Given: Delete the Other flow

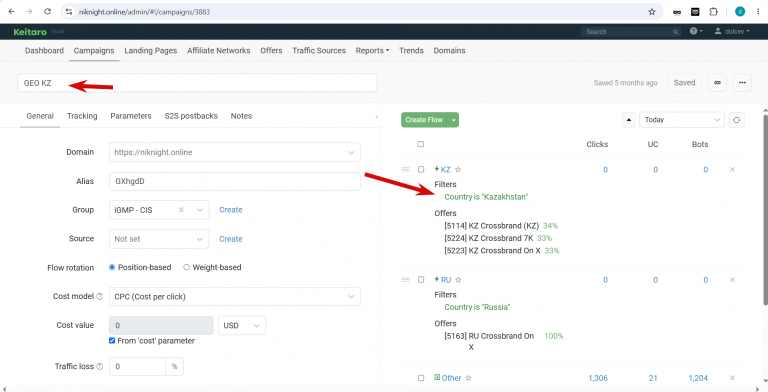Looking at the screenshot, I should tap(732, 378).
